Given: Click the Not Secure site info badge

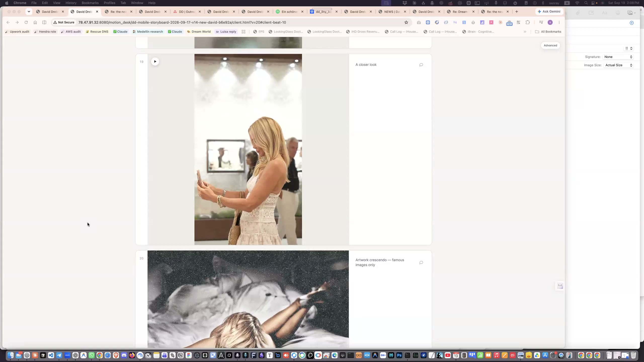Looking at the screenshot, I should click(x=64, y=22).
